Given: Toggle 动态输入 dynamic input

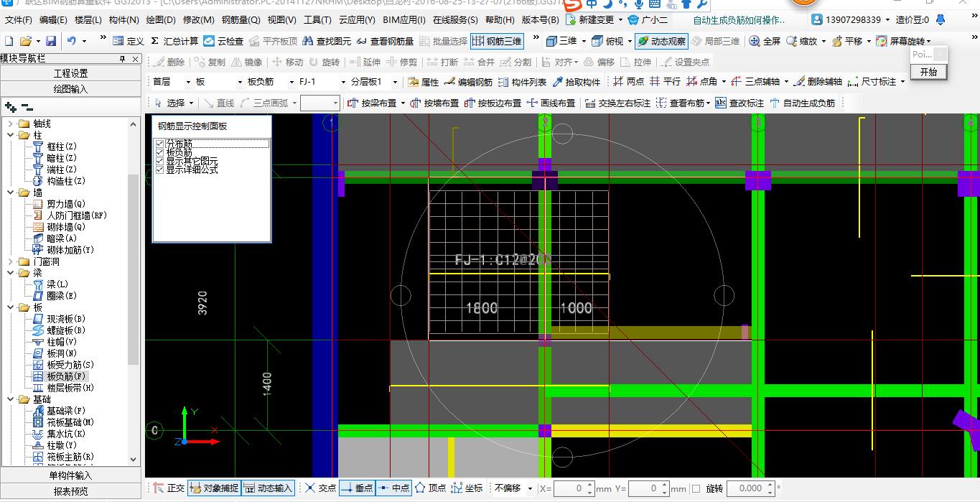Looking at the screenshot, I should 269,488.
